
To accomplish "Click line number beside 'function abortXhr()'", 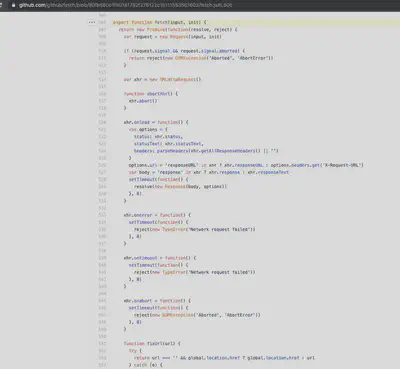I will coord(102,94).
